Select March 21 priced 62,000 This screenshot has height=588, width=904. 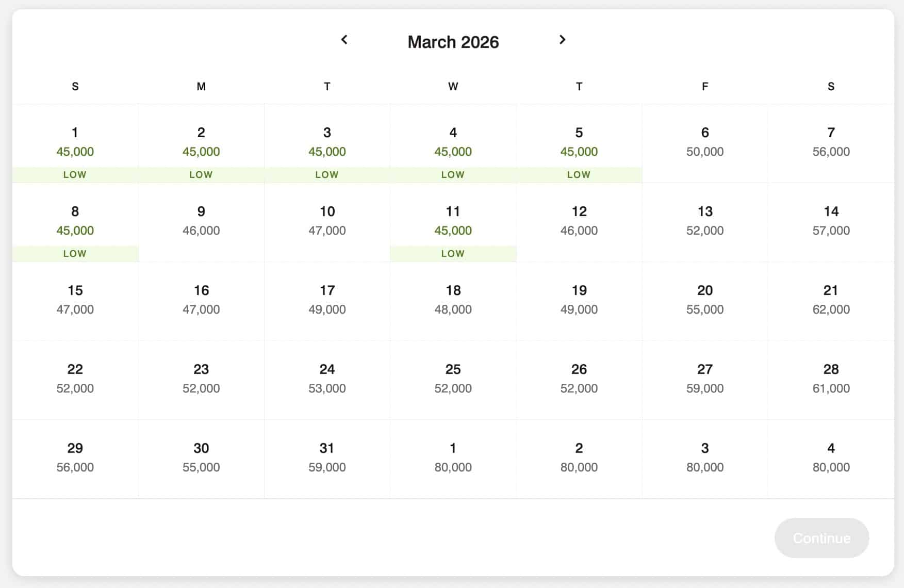tap(830, 301)
